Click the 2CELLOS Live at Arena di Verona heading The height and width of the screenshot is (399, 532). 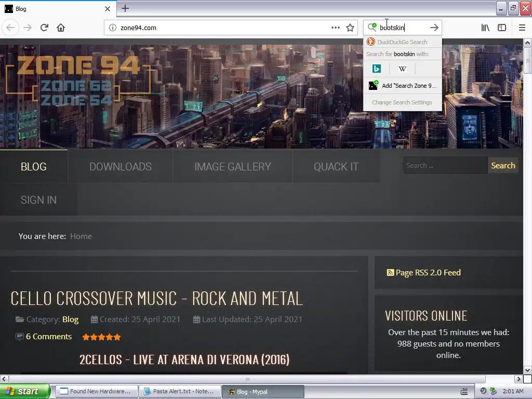point(184,360)
